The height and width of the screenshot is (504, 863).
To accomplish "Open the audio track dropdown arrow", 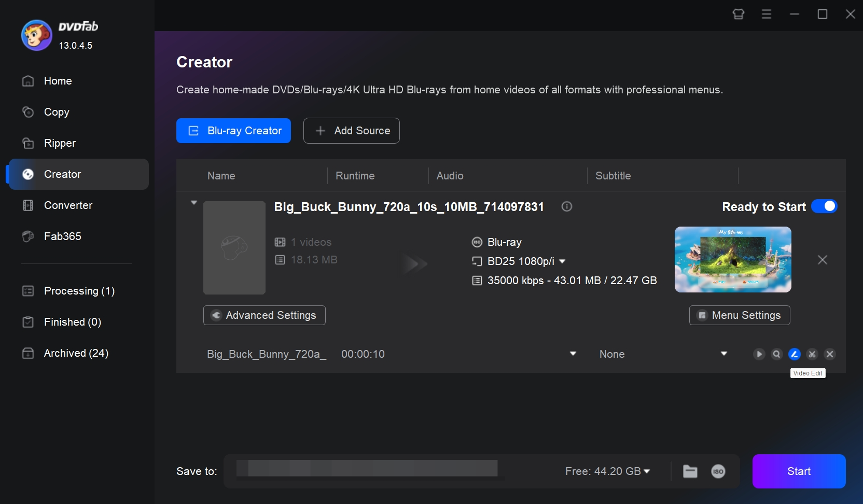I will point(573,354).
